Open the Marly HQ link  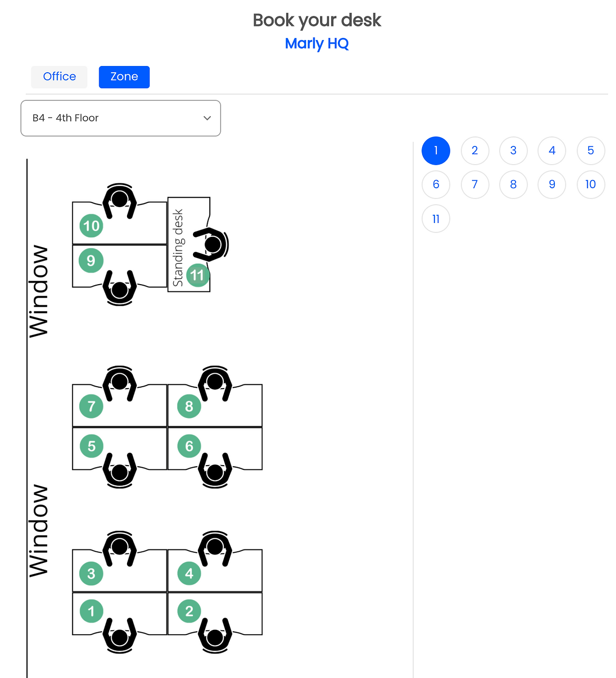(317, 43)
